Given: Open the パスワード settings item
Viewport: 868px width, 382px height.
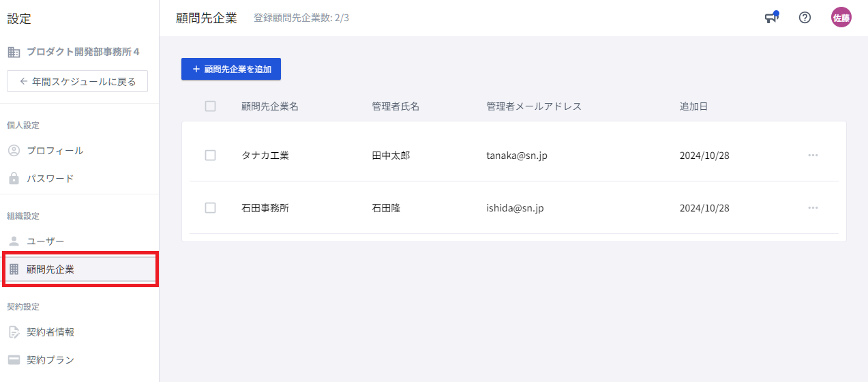Looking at the screenshot, I should pos(50,179).
